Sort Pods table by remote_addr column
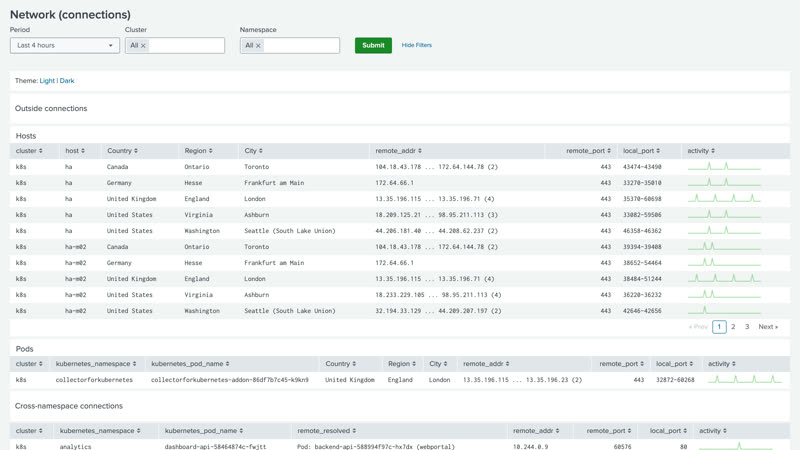Screen dimensions: 800x450 tap(486, 364)
